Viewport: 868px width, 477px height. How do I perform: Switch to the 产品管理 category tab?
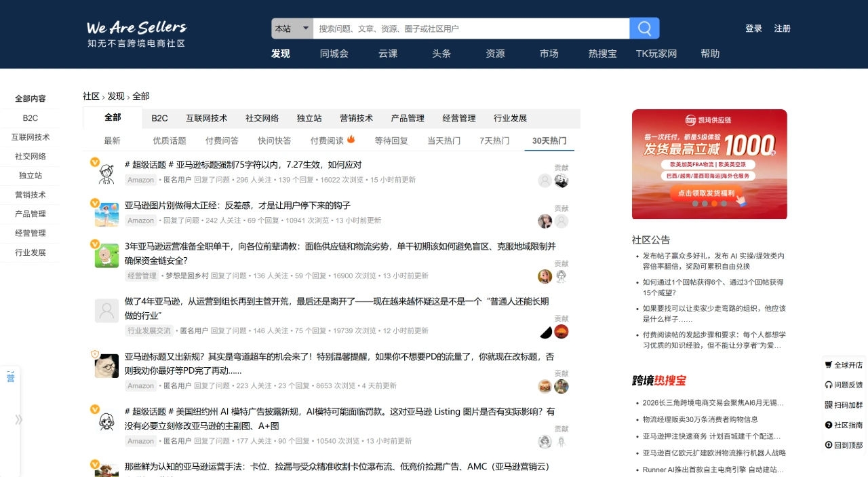point(408,118)
